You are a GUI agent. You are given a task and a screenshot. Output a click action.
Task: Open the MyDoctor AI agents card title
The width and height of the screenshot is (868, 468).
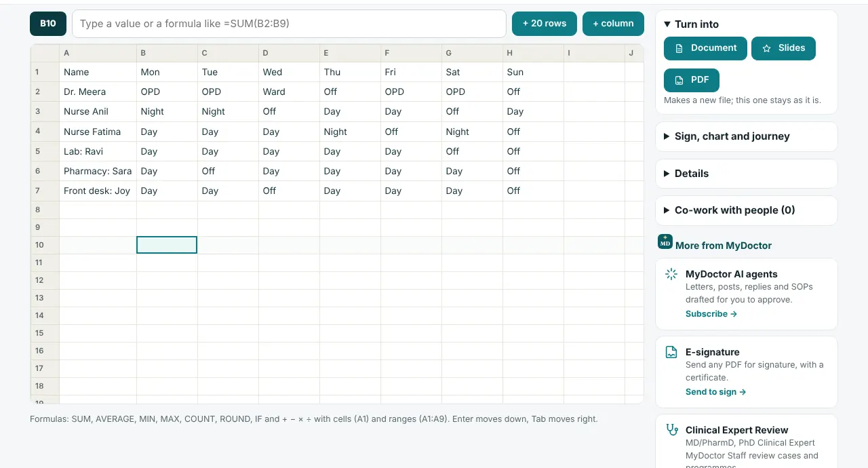click(x=731, y=274)
